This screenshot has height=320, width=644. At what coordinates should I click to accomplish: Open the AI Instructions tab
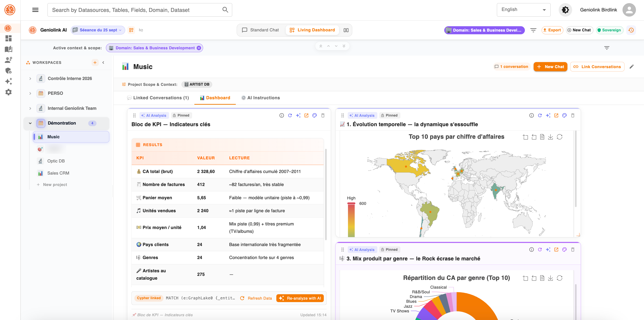point(260,98)
